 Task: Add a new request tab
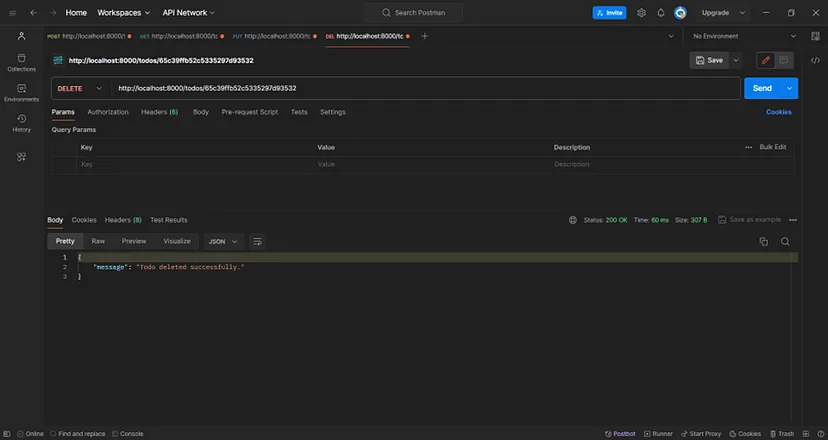[x=425, y=36]
